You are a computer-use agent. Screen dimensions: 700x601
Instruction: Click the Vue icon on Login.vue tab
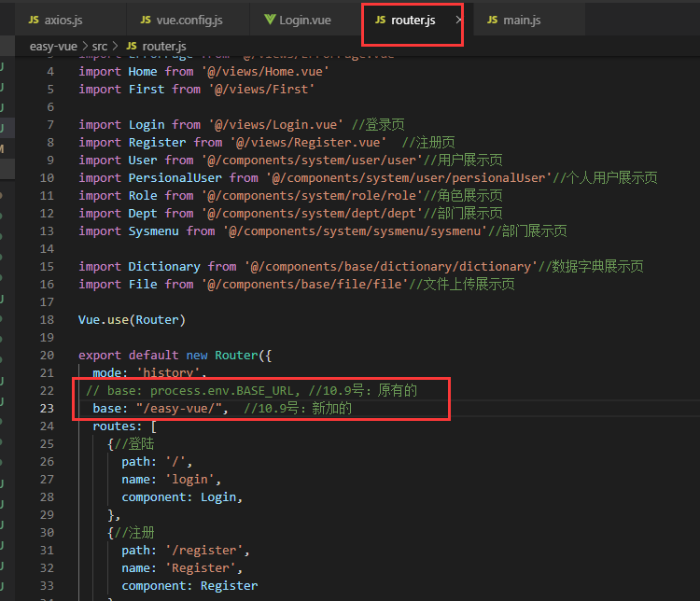click(x=270, y=20)
